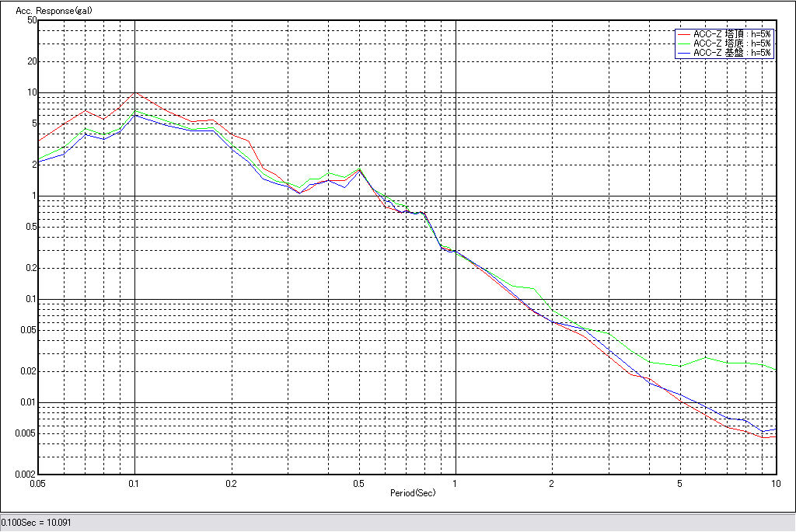Click the response axis tick label 1

click(34, 196)
